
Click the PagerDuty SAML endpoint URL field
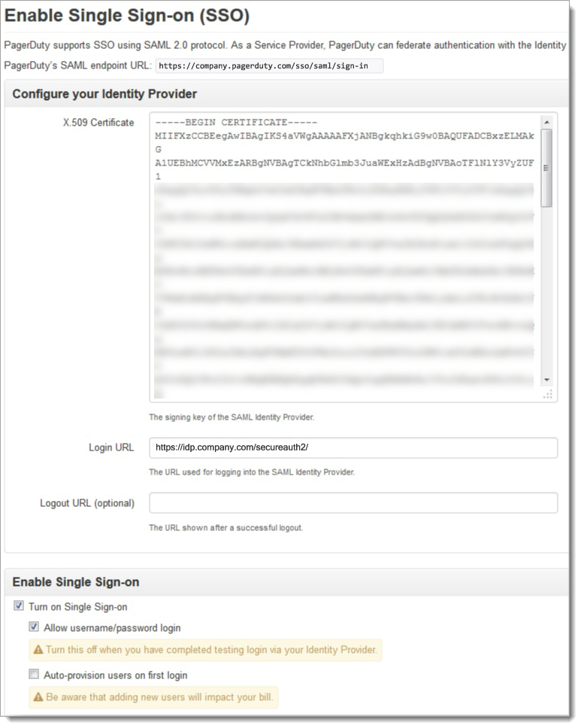267,65
